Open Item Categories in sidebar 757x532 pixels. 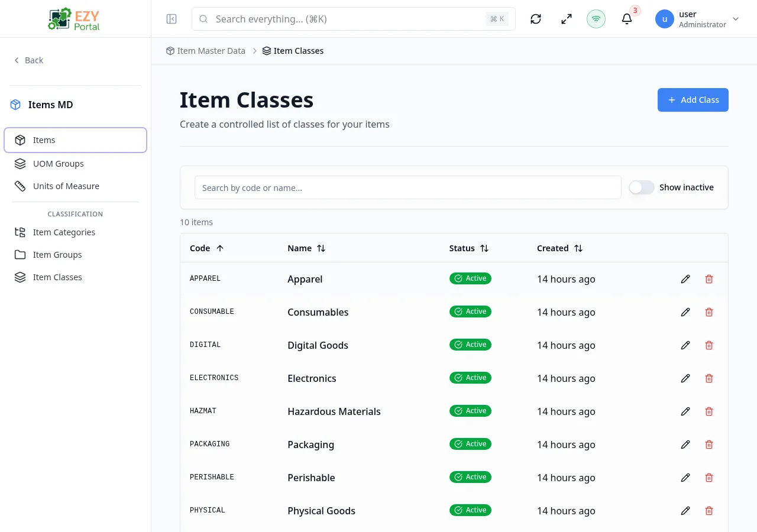coord(75,232)
